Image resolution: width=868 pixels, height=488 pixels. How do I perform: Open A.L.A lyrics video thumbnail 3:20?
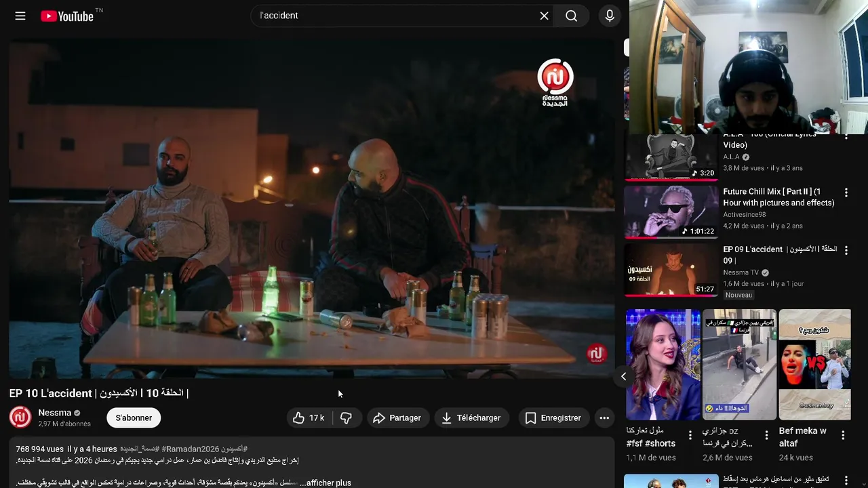(x=671, y=157)
